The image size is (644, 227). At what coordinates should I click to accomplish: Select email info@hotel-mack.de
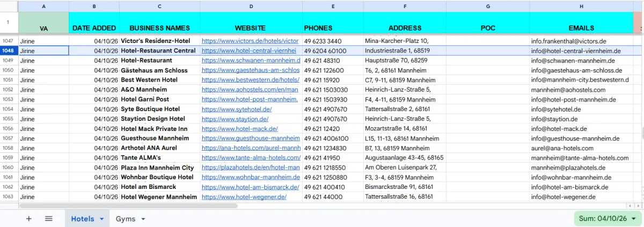[x=581, y=129]
